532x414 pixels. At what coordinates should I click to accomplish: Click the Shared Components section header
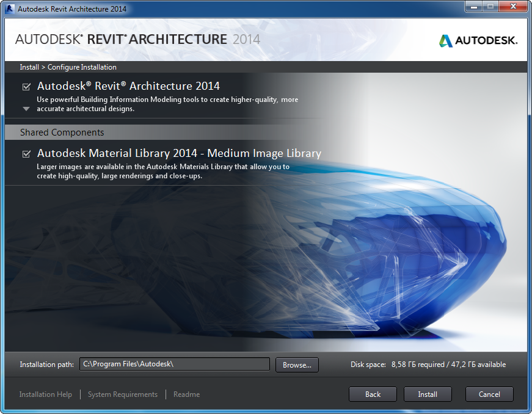tap(62, 133)
